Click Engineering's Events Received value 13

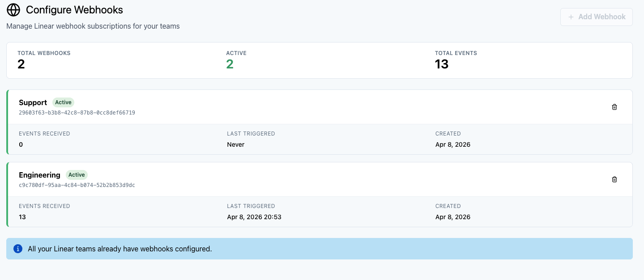pos(22,217)
